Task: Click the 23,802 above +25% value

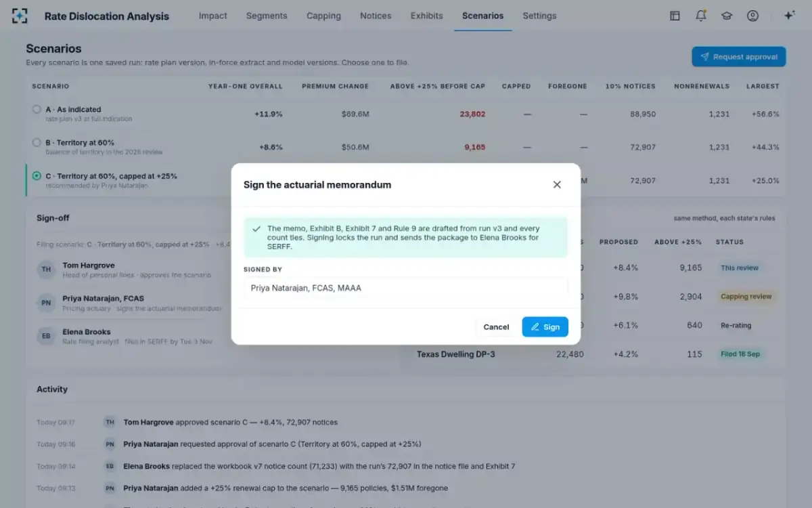Action: (x=472, y=114)
